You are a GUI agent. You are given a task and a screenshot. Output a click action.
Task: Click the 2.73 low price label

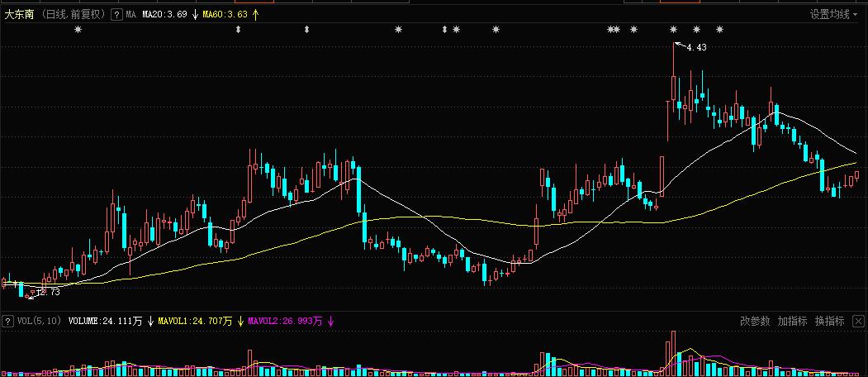(48, 292)
